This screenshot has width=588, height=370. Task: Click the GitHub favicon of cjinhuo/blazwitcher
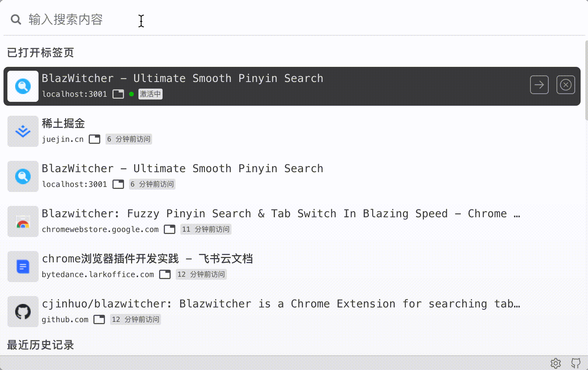tap(23, 312)
